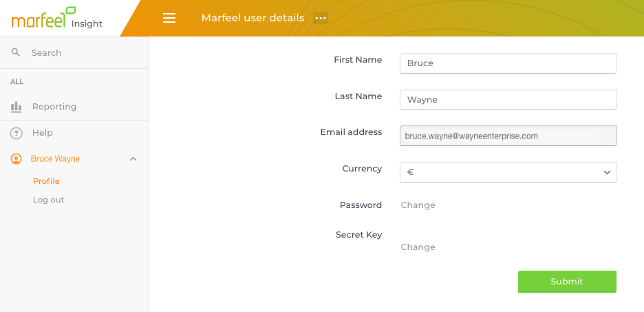Click the Help question mark icon
Viewport: 644px width, 312px height.
click(x=16, y=133)
